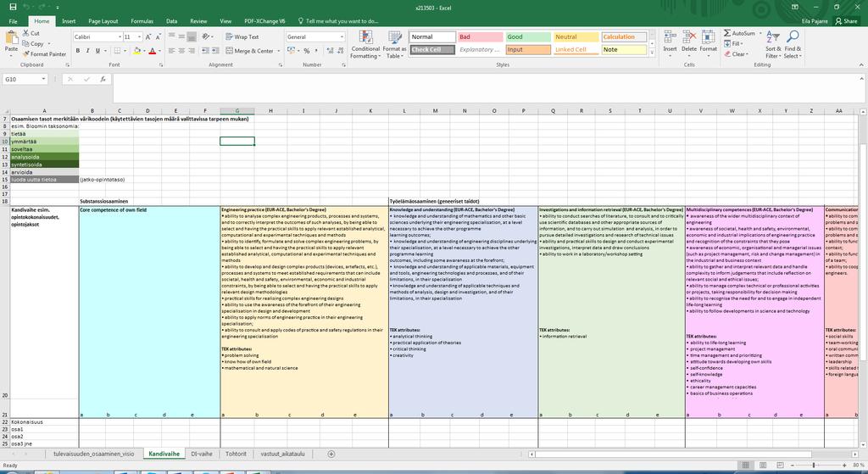Apply the Normal cell style
868x474 pixels.
[x=432, y=36]
